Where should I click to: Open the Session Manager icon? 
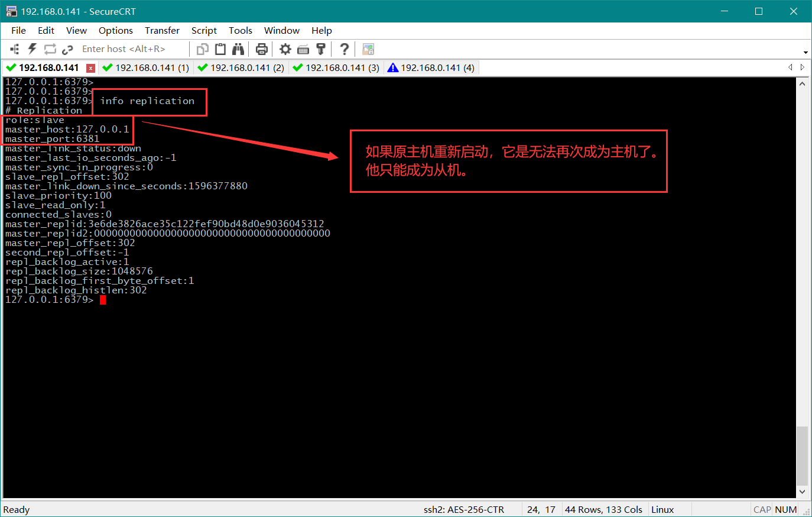(x=15, y=49)
